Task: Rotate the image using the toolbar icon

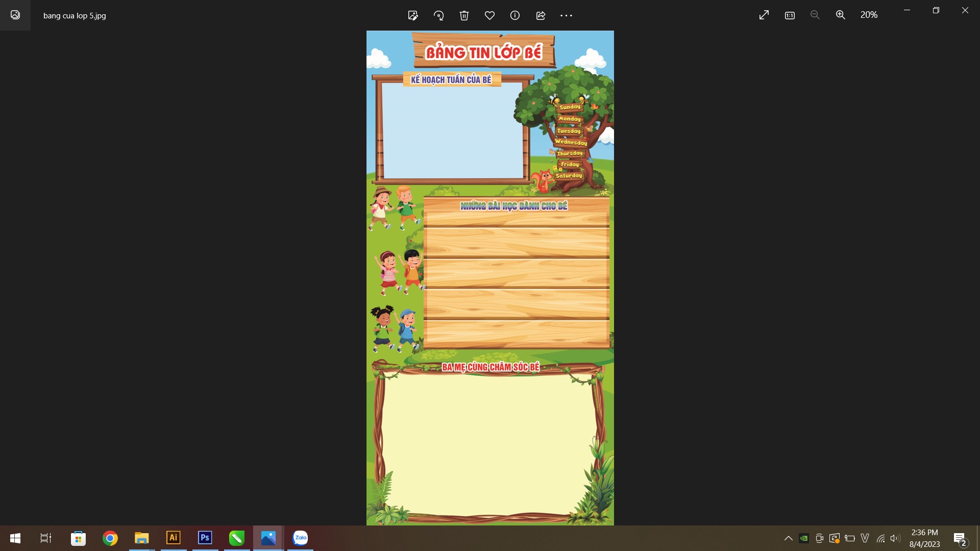Action: tap(438, 15)
